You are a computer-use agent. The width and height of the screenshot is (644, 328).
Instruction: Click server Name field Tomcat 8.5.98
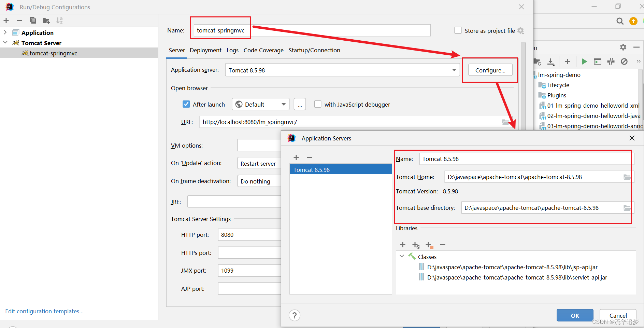click(527, 159)
